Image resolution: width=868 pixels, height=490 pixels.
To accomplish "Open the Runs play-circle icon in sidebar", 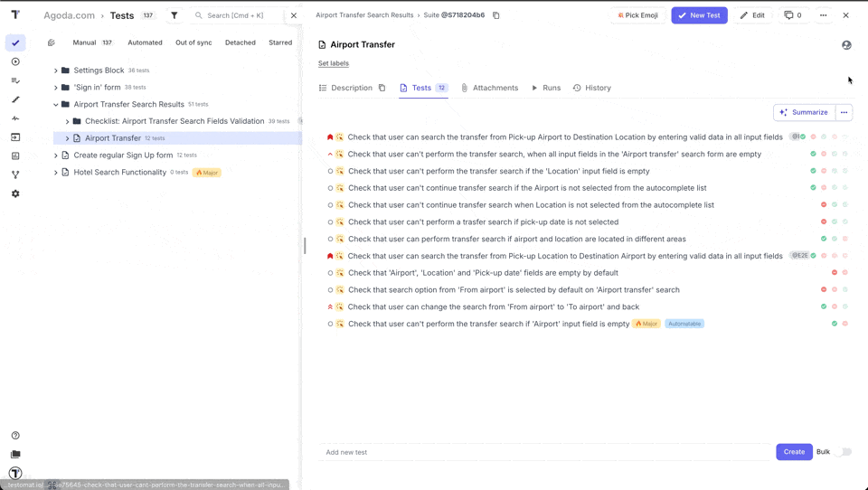I will (x=15, y=61).
